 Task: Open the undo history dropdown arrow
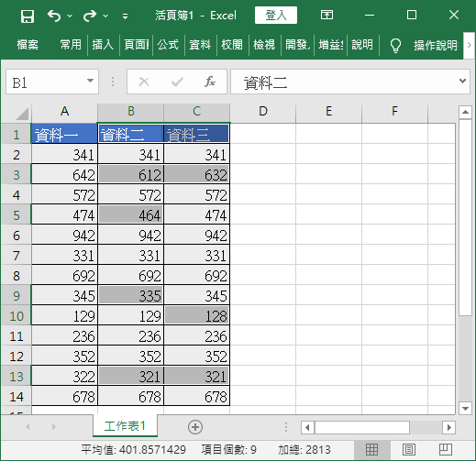coord(70,16)
